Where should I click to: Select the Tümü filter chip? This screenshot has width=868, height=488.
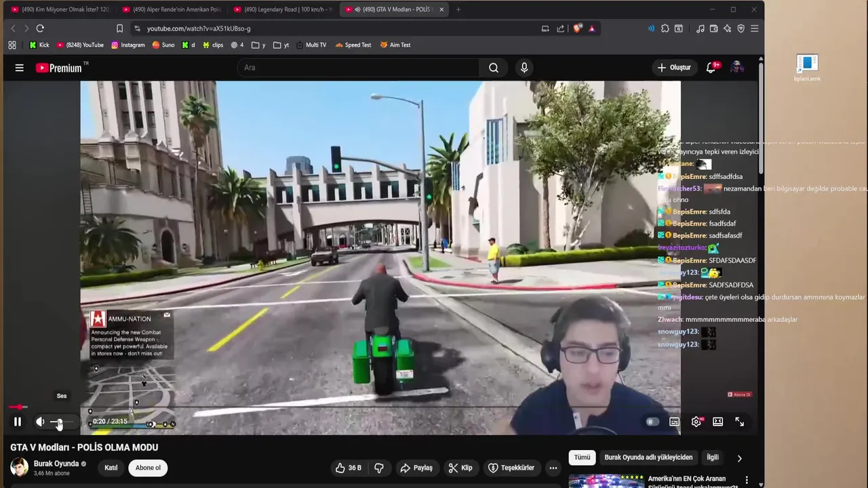click(583, 457)
